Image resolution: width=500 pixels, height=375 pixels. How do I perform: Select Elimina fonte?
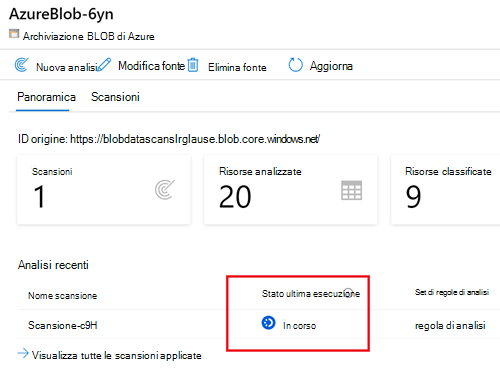pyautogui.click(x=237, y=67)
